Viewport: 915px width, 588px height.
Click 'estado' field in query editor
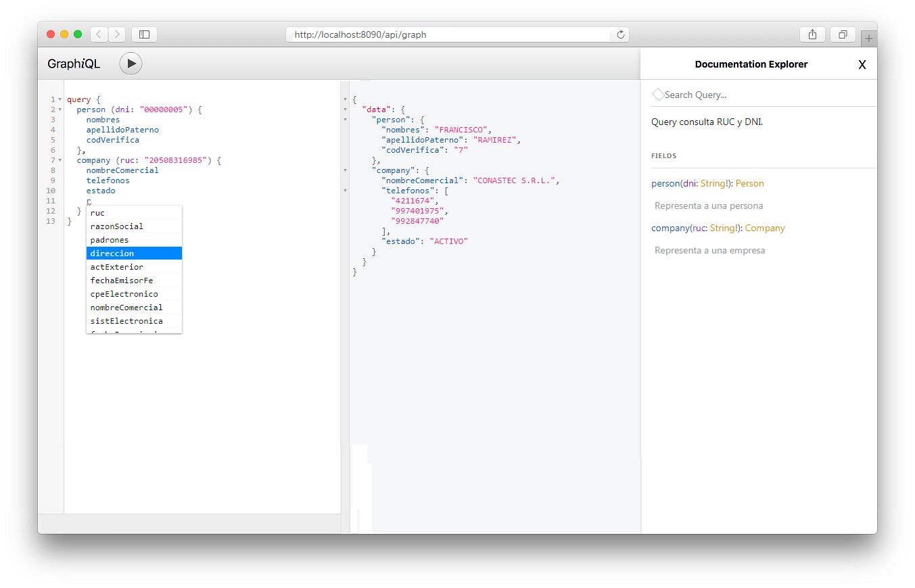101,191
